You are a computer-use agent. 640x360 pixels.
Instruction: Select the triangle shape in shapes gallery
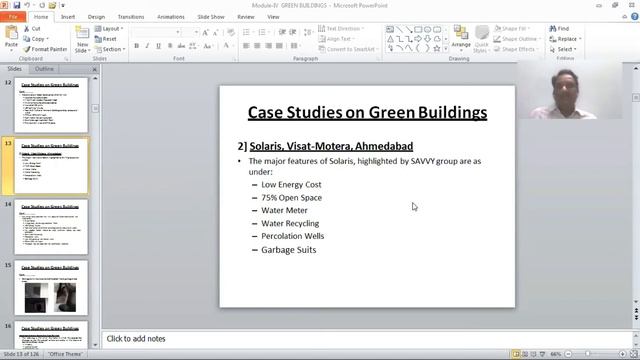391,39
